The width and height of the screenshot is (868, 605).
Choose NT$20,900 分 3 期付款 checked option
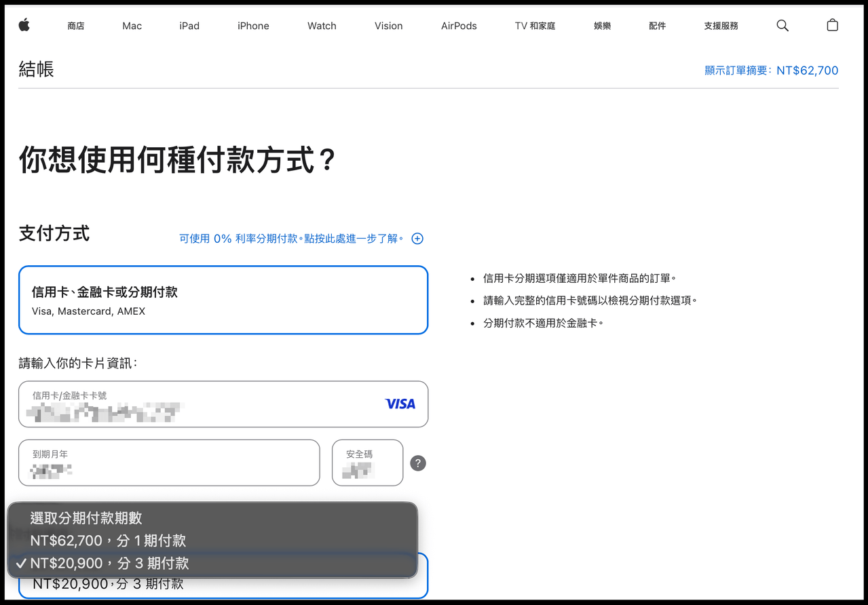tap(212, 563)
